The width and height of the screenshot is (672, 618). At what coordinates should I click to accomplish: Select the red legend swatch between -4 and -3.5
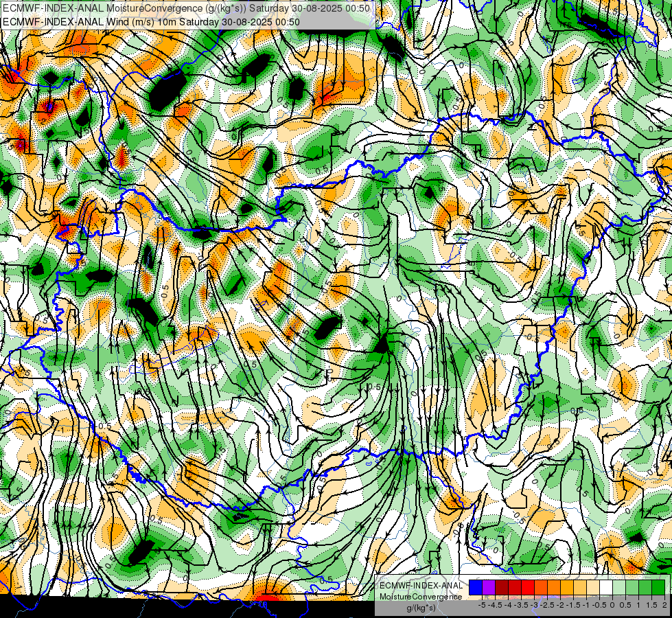[x=515, y=587]
